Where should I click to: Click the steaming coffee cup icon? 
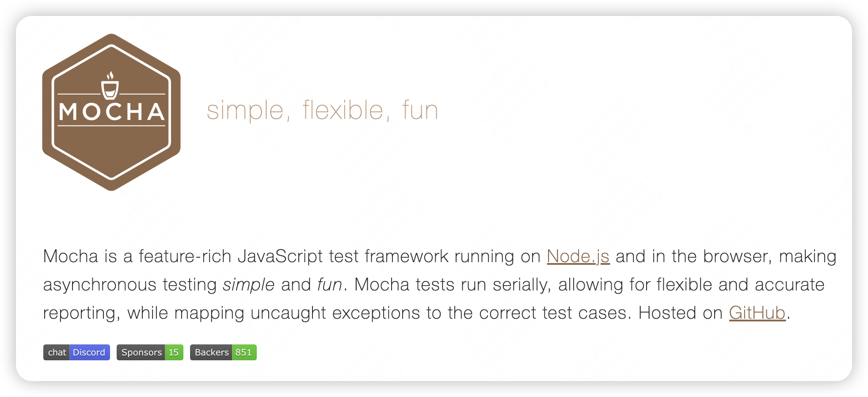click(x=110, y=86)
